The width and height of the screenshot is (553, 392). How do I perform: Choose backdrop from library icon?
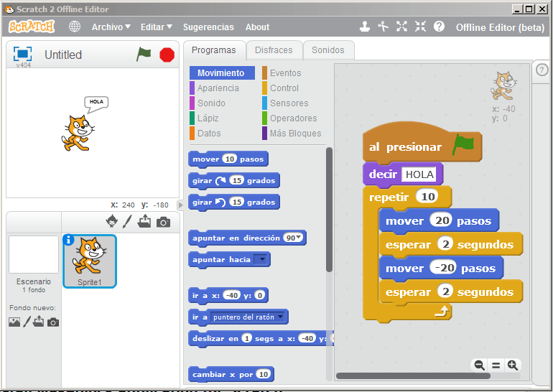14,322
